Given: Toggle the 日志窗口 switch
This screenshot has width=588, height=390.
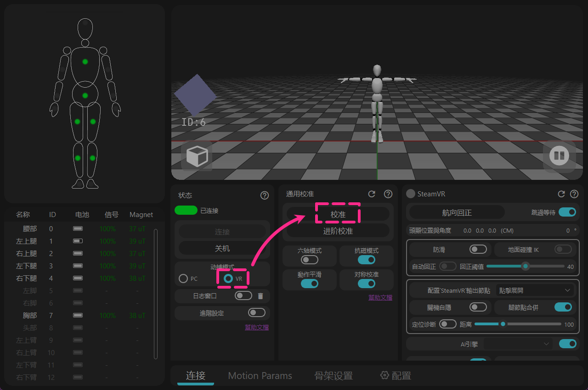Looking at the screenshot, I should [x=243, y=295].
